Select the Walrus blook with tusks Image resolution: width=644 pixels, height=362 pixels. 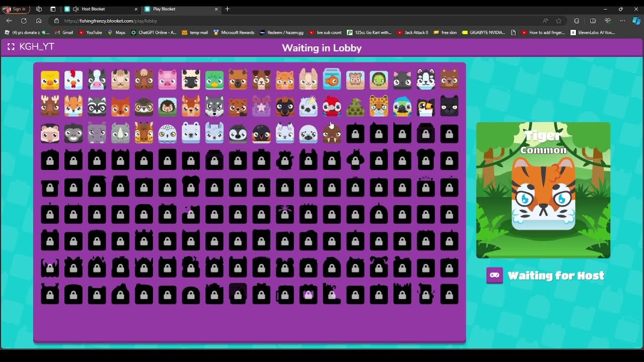332,134
